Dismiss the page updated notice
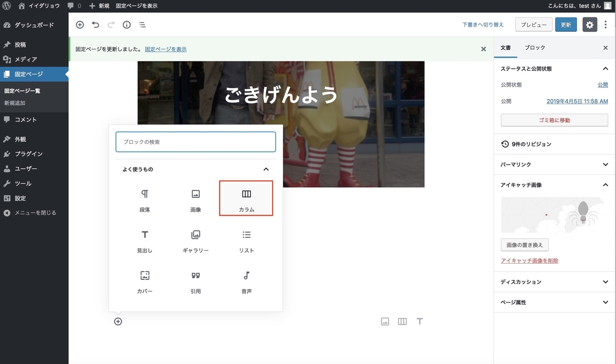This screenshot has width=616, height=364. point(483,49)
